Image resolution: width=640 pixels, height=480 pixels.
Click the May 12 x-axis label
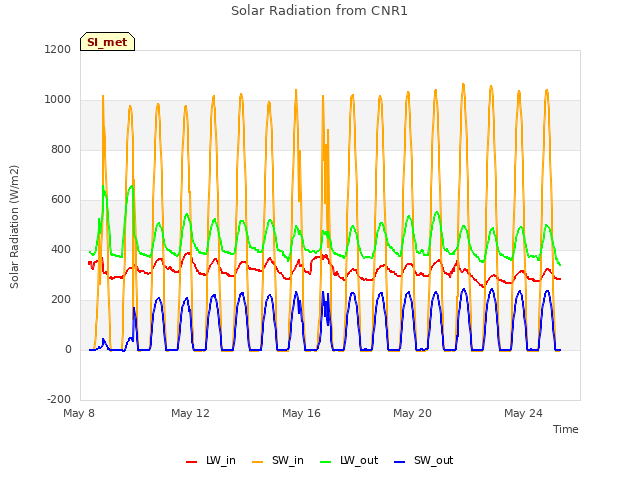190,413
